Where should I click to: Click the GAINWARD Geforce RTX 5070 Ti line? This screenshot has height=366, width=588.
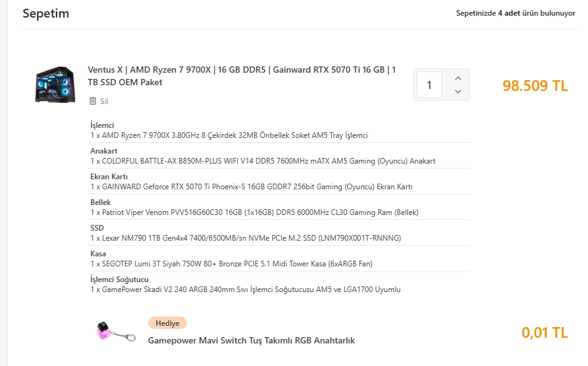251,187
